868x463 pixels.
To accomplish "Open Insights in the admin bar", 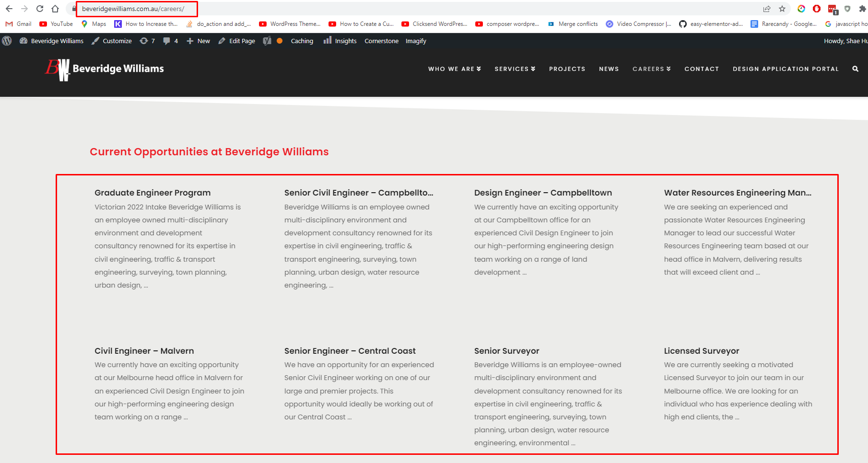I will pyautogui.click(x=340, y=41).
